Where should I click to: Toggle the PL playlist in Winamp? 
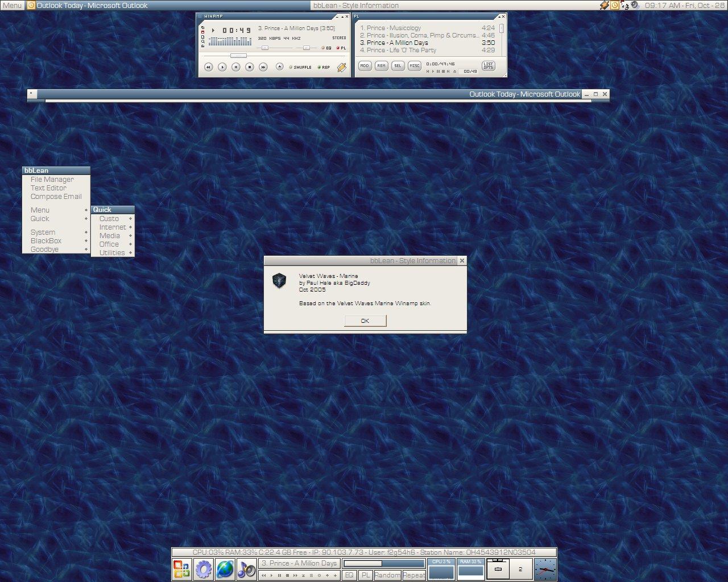pos(341,48)
